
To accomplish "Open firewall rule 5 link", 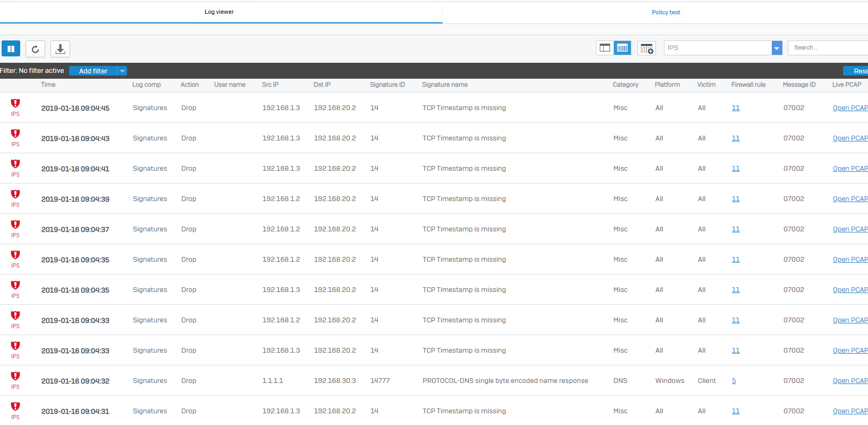I will click(x=734, y=381).
